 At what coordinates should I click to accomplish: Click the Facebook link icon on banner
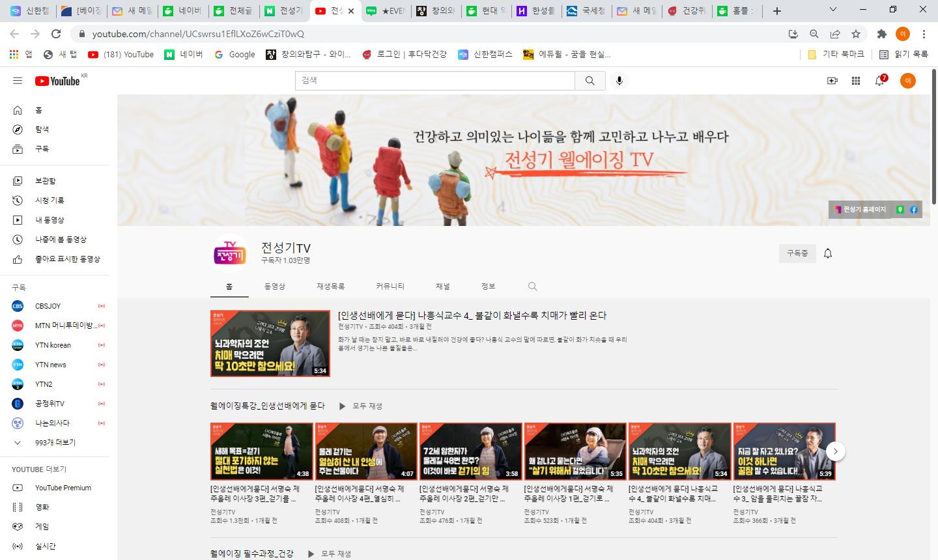[913, 210]
